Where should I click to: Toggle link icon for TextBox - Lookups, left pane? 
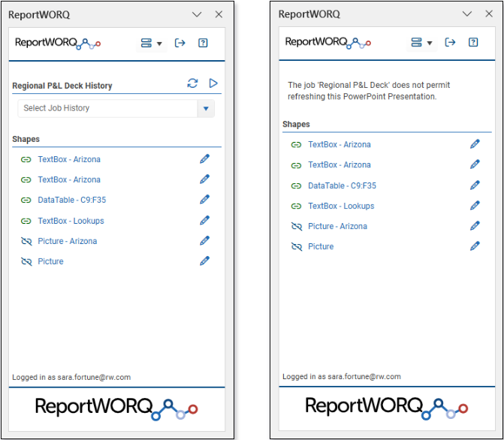coord(26,221)
